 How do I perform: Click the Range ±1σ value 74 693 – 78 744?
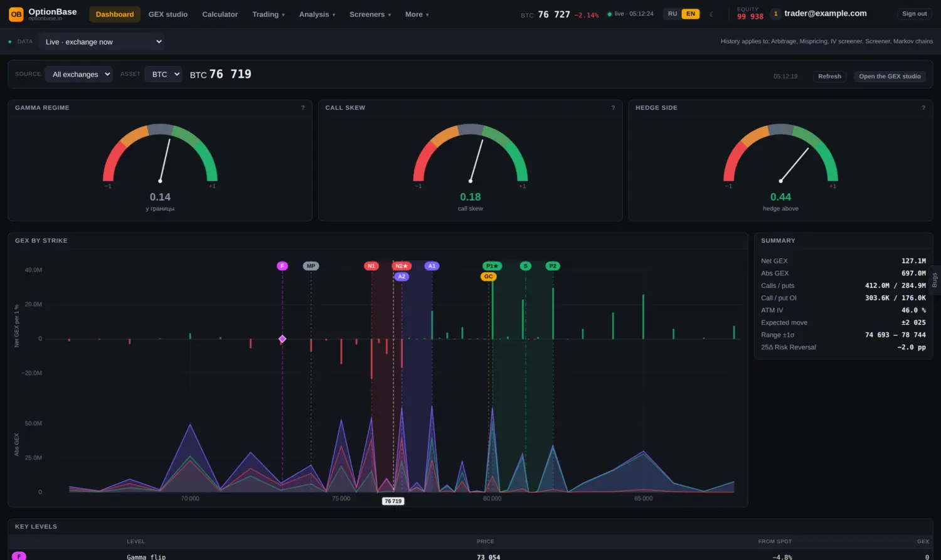coord(895,335)
